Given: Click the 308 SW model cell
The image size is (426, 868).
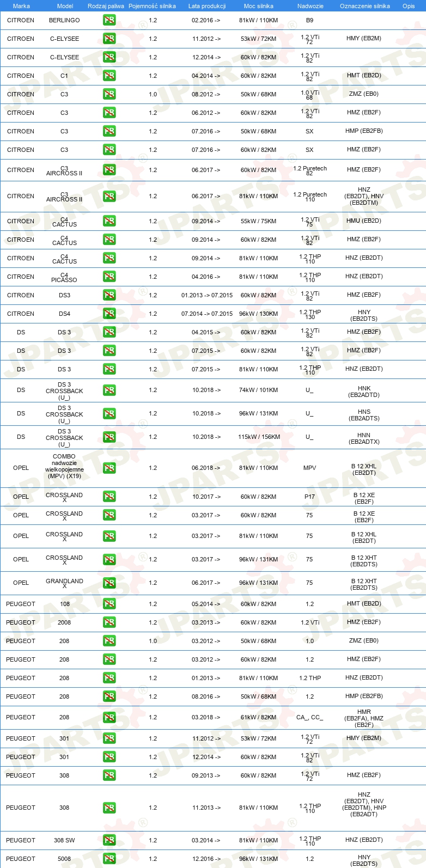Looking at the screenshot, I should click(64, 840).
